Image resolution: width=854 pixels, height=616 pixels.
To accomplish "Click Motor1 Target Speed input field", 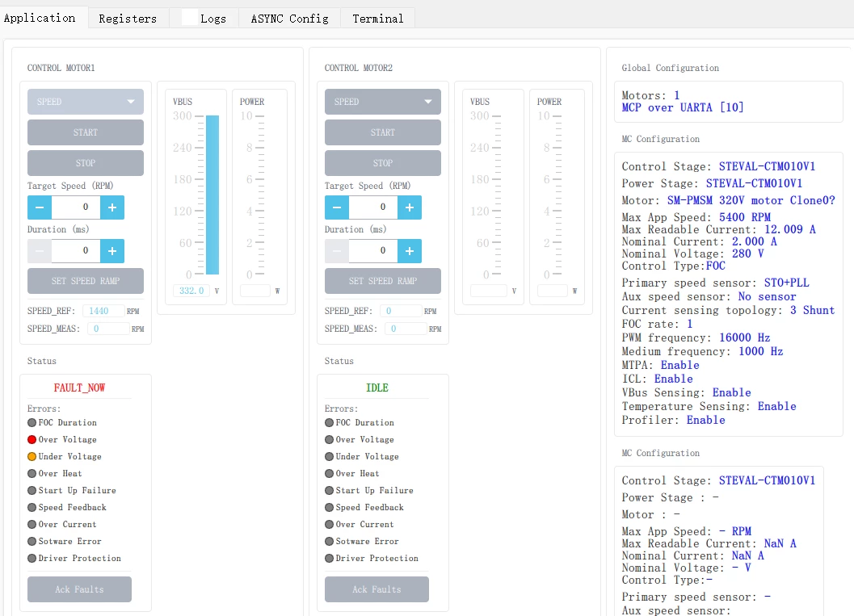I will point(76,207).
